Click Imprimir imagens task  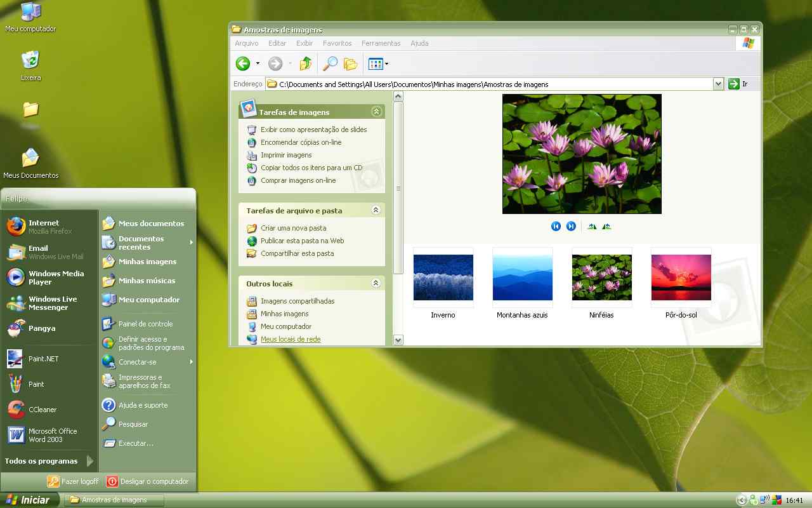pos(286,155)
